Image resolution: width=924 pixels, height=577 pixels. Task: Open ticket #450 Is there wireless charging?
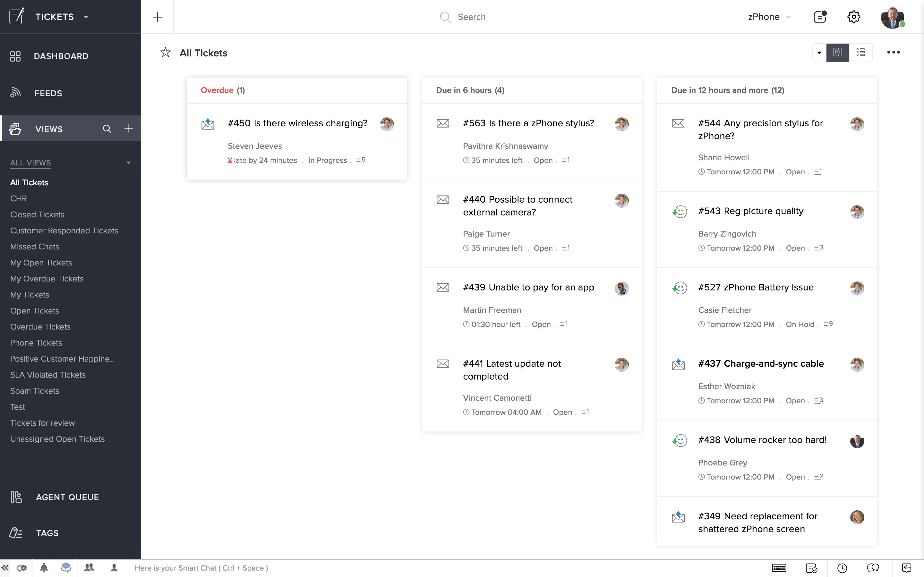[x=297, y=123]
